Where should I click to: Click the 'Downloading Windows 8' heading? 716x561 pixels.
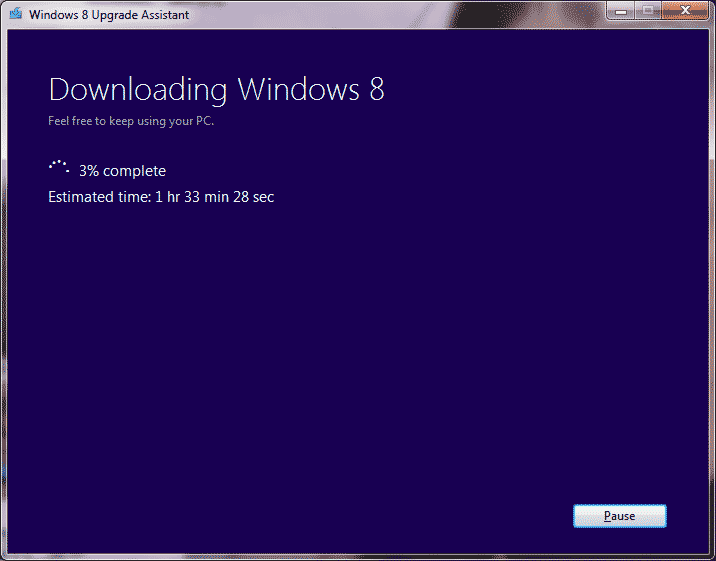pyautogui.click(x=216, y=89)
